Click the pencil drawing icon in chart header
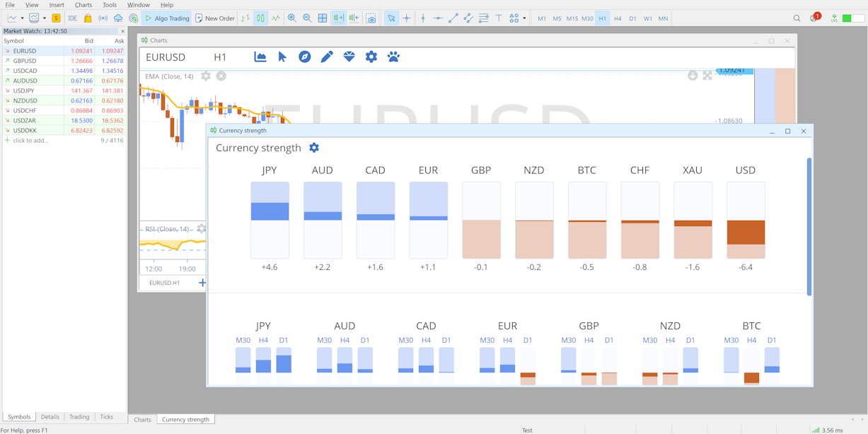 click(327, 57)
